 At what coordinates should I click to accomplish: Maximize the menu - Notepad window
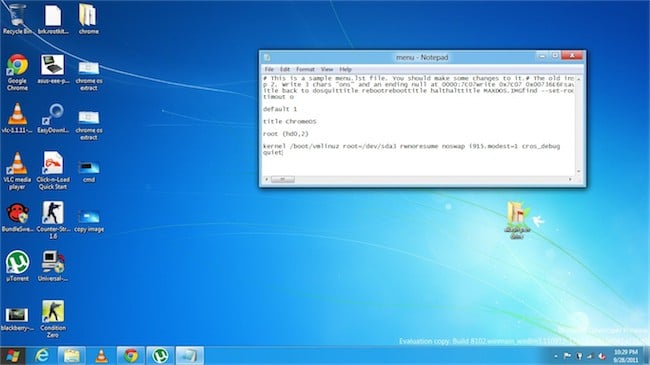tap(555, 56)
